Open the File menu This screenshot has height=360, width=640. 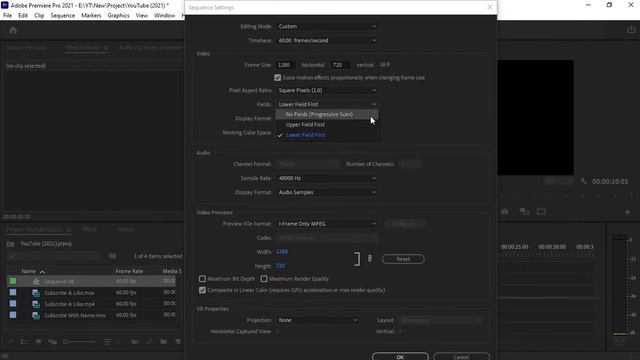(7, 16)
